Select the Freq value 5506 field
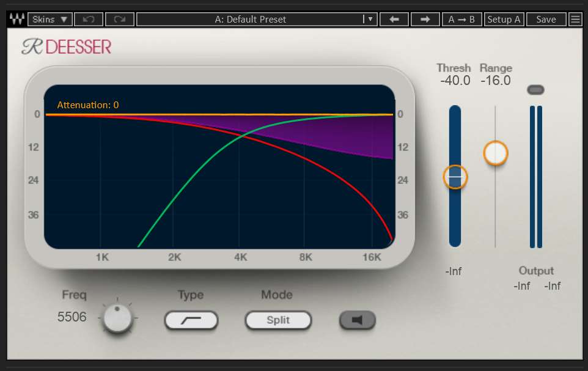 click(x=72, y=317)
